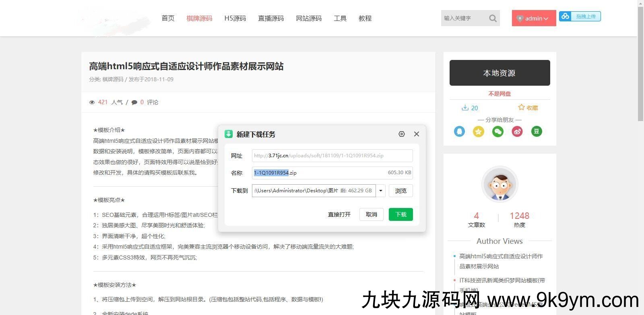Screen dimensions: 644x315
Task: Share to QQ Zone star icon
Action: 479,131
